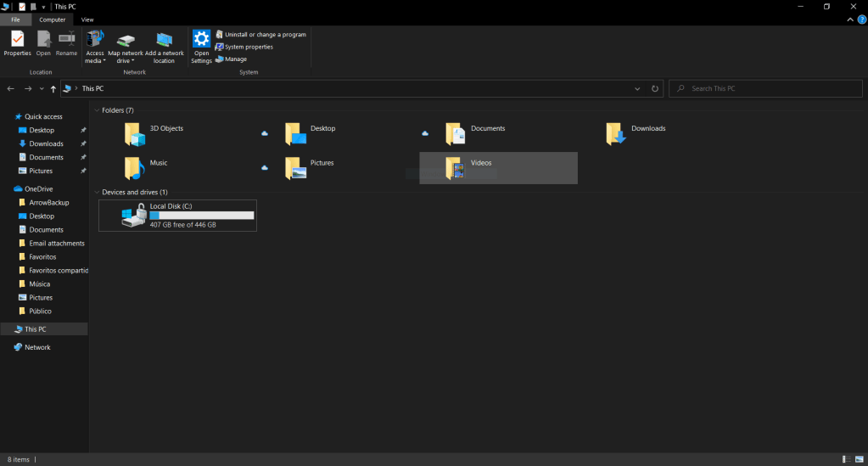The width and height of the screenshot is (868, 466).
Task: Switch to the View ribbon tab
Action: [87, 20]
